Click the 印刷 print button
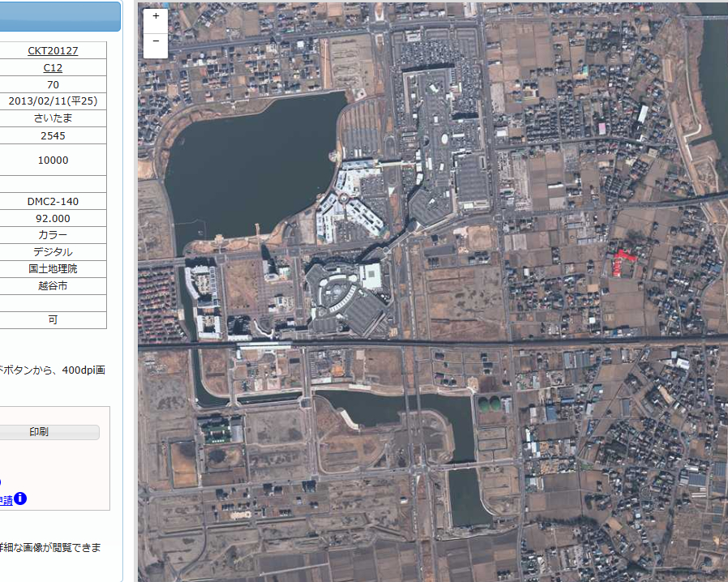The image size is (728, 582). pyautogui.click(x=39, y=431)
